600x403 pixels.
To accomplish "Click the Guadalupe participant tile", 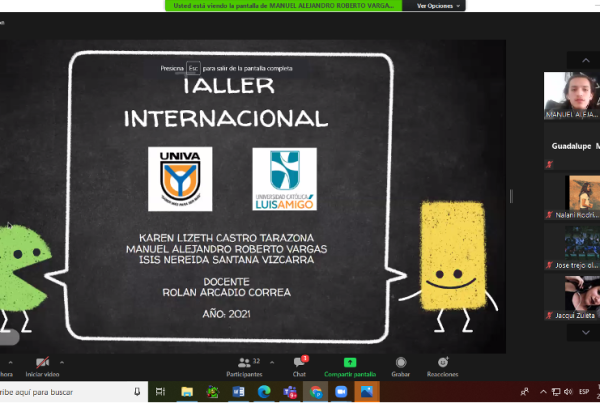I will pos(572,146).
